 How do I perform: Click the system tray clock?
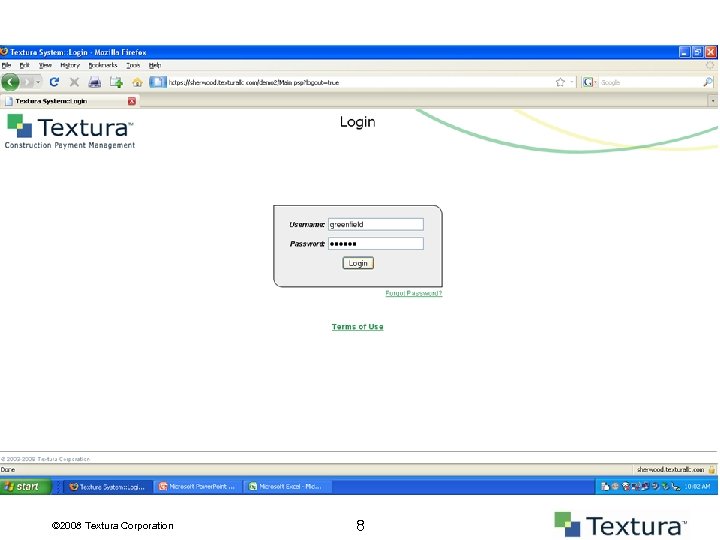[x=698, y=486]
